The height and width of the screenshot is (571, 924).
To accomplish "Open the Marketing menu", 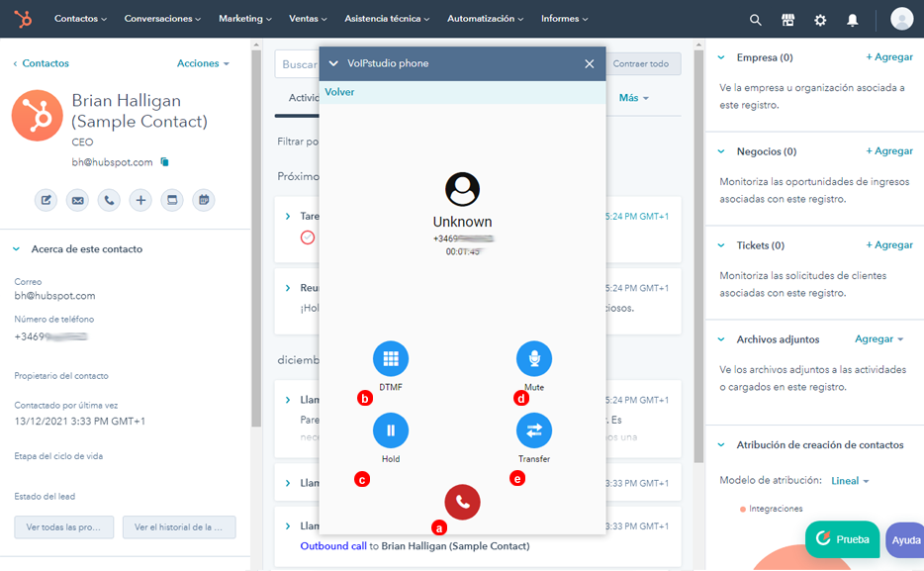I will (x=245, y=19).
